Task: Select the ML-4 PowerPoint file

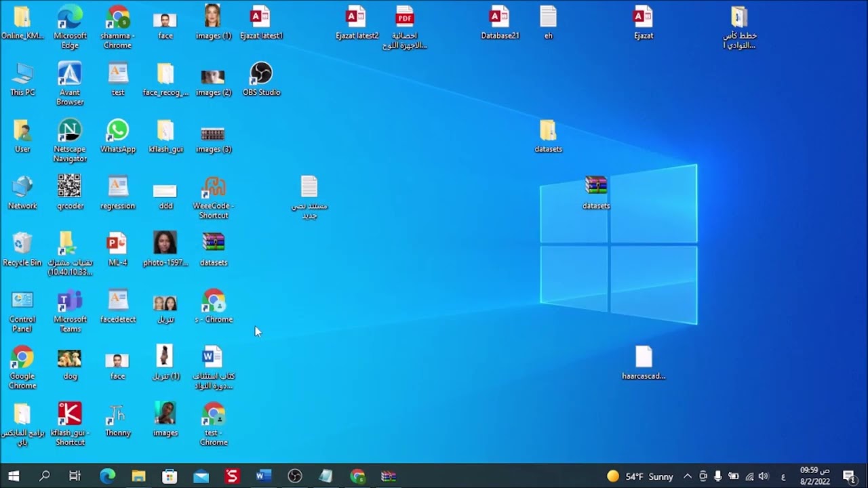Action: (118, 249)
